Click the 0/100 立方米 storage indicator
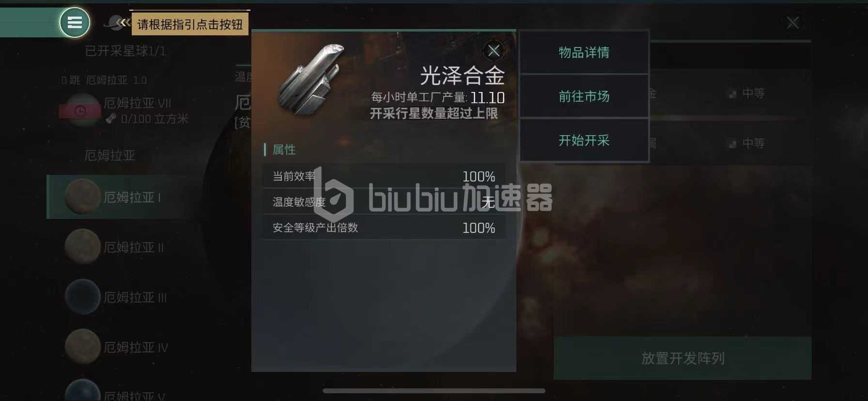The width and height of the screenshot is (868, 401). pos(147,119)
